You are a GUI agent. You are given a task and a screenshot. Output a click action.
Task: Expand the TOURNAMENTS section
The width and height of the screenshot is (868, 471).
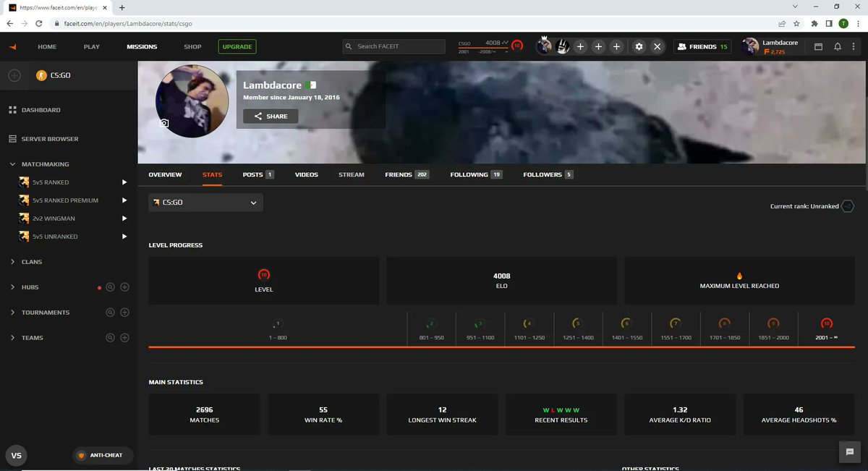(x=13, y=313)
